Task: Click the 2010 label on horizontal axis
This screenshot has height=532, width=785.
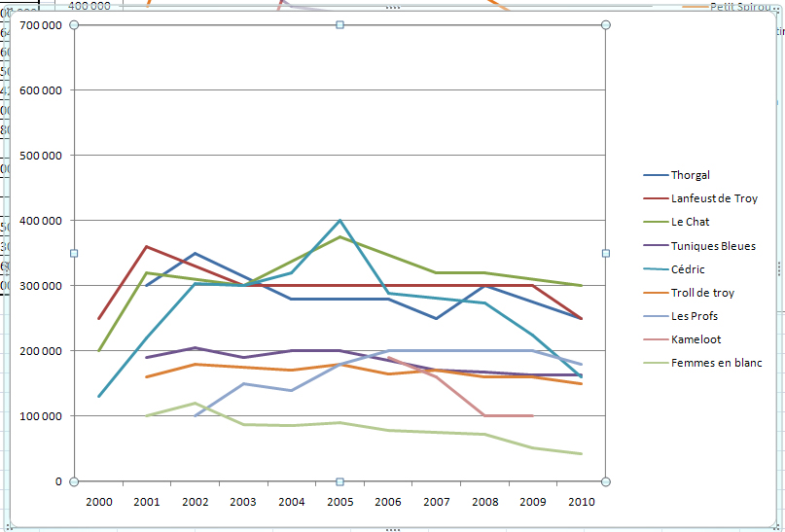Action: click(582, 501)
